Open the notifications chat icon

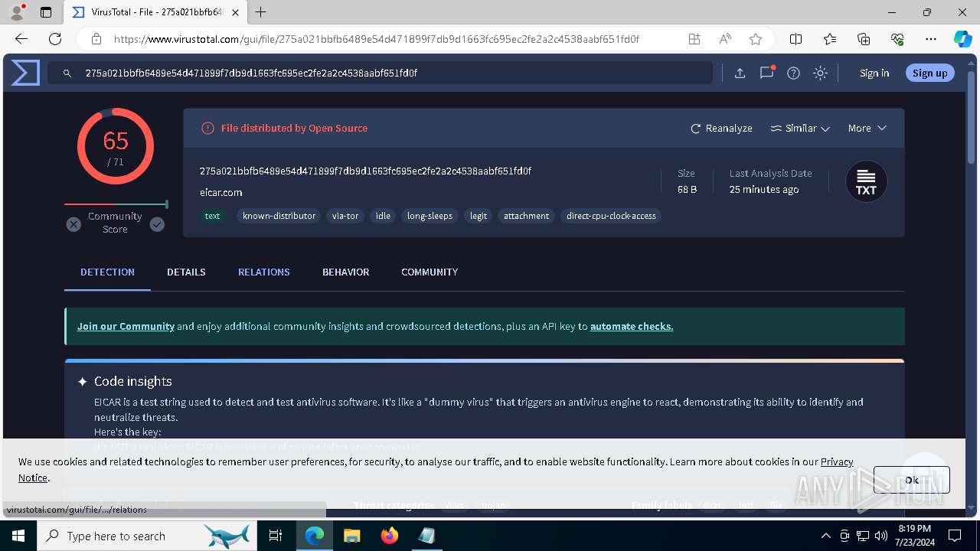pos(766,73)
